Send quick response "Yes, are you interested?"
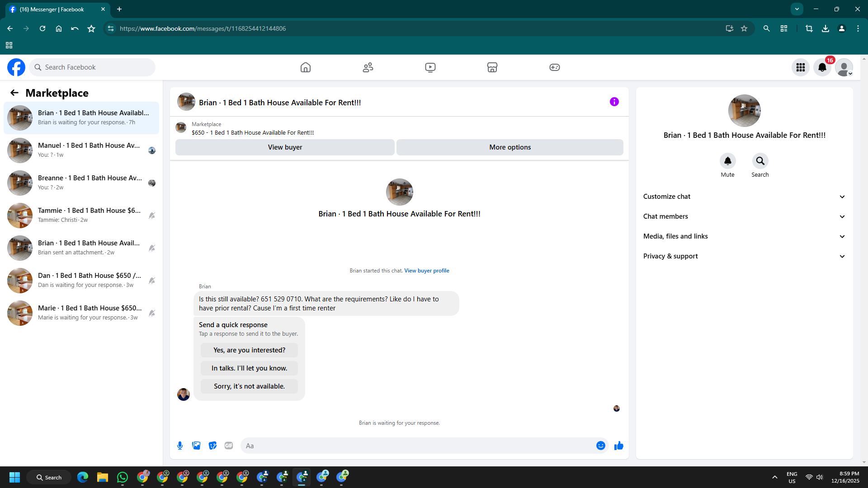This screenshot has height=488, width=868. (x=250, y=350)
